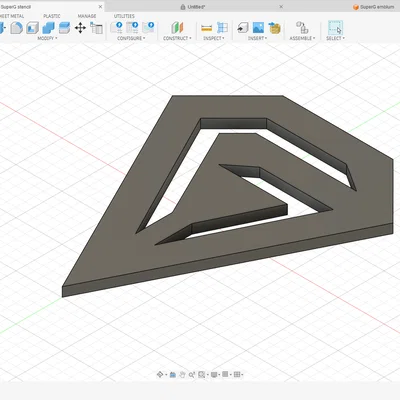
Task: Click the Assemble component icon
Action: click(302, 28)
